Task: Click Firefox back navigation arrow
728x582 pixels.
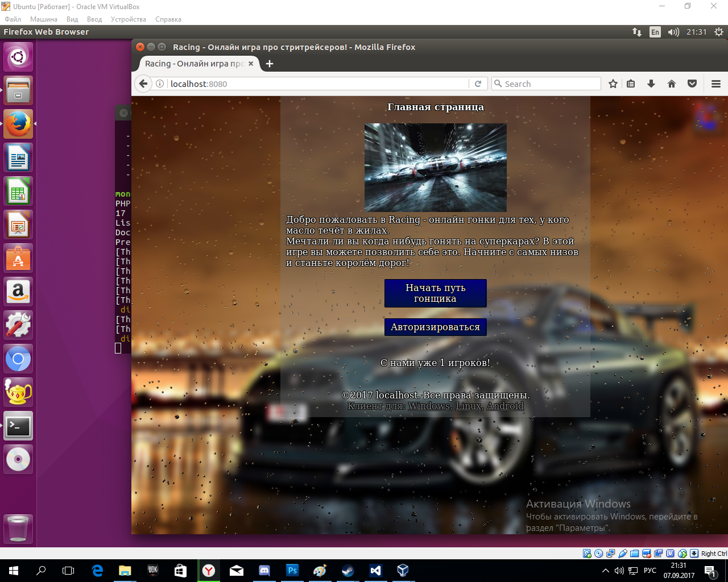Action: (x=143, y=84)
